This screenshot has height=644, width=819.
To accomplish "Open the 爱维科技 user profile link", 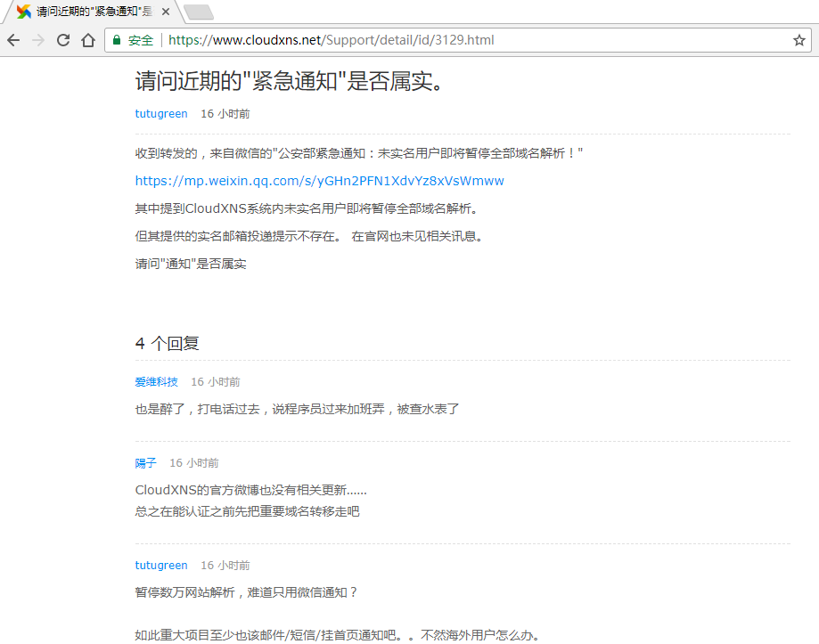I will (156, 382).
